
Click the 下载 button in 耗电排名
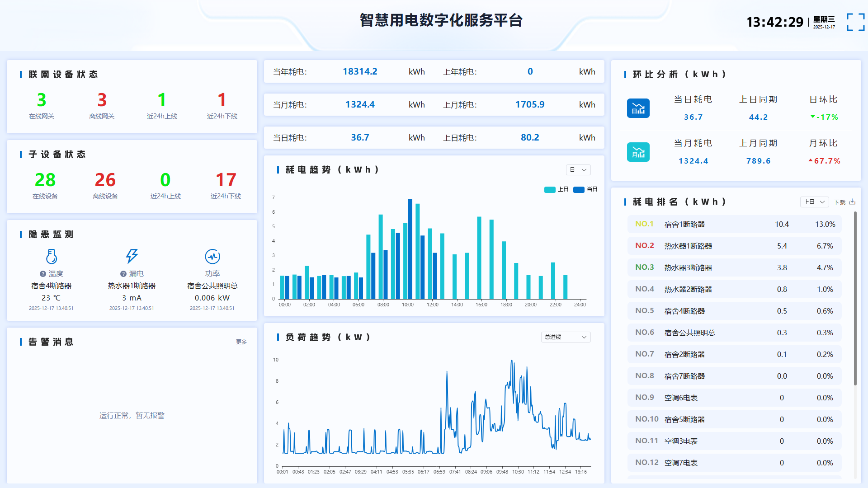840,202
